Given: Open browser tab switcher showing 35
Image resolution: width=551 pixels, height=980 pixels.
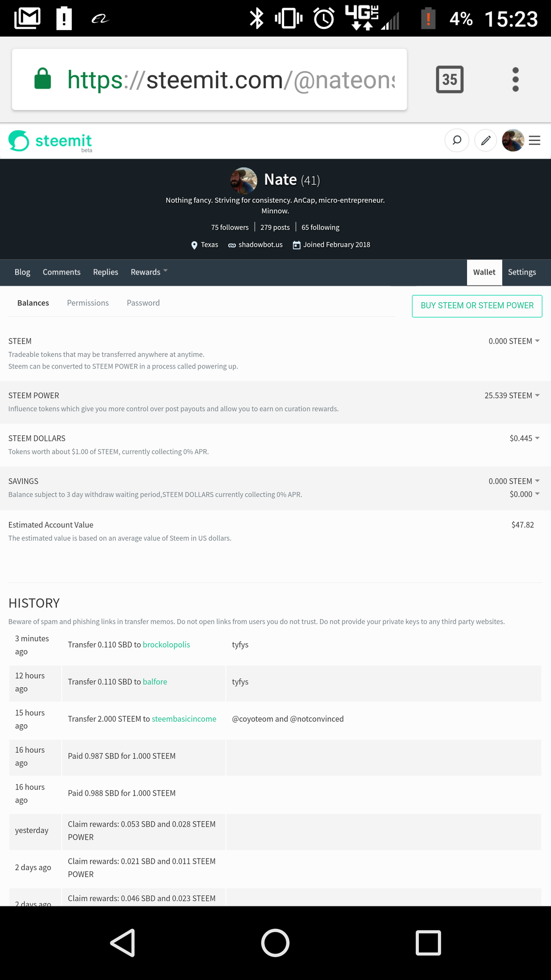Looking at the screenshot, I should (450, 79).
